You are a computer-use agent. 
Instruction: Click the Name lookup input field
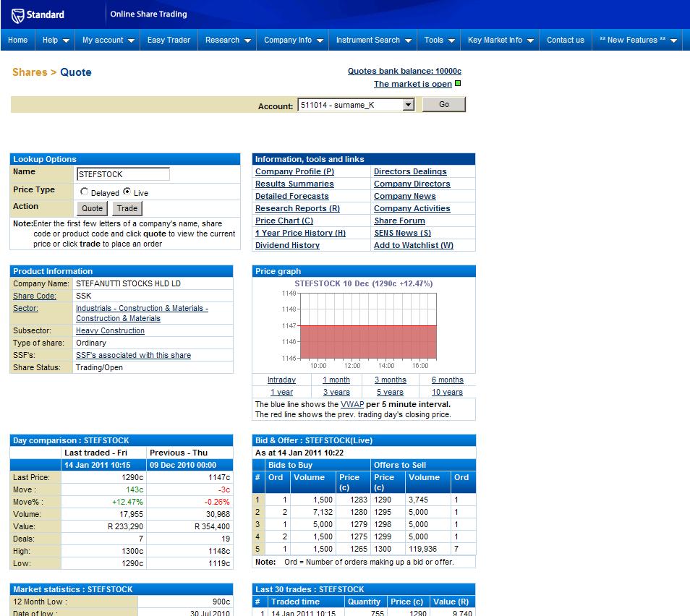(123, 174)
